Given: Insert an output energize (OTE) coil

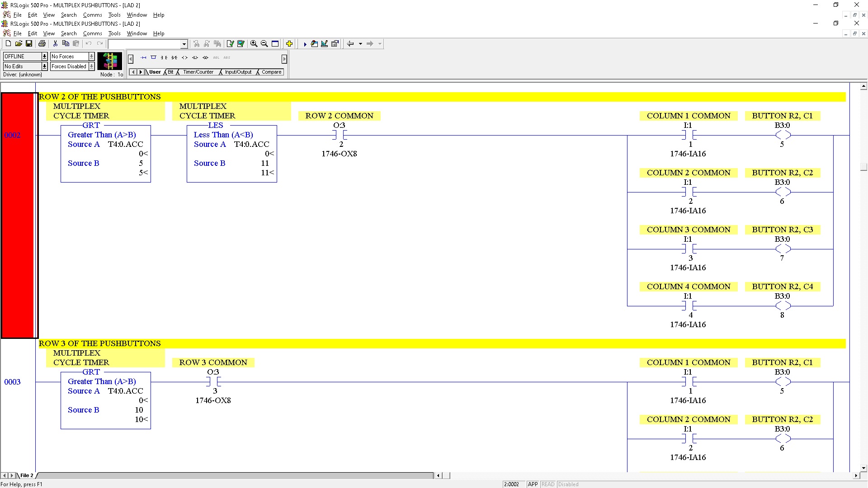Looking at the screenshot, I should [184, 57].
